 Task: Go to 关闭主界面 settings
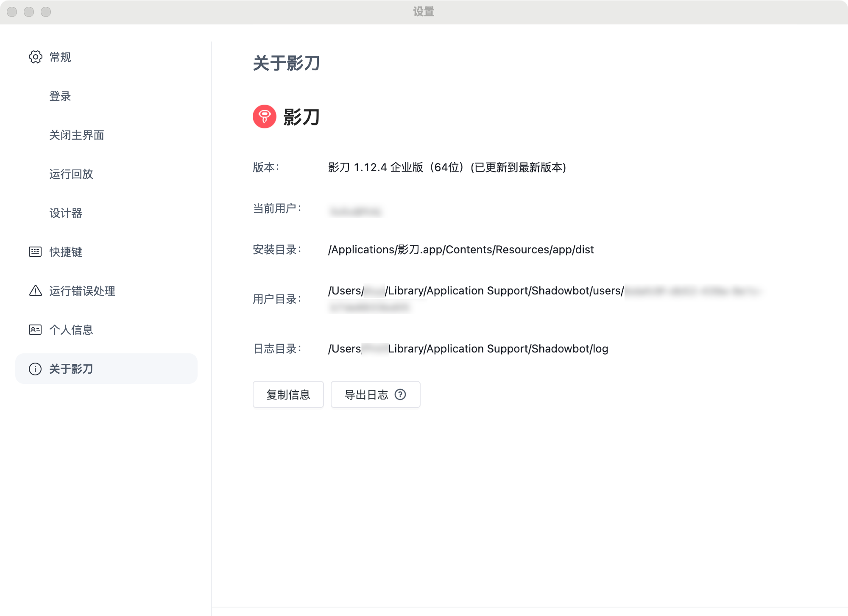[x=77, y=135]
